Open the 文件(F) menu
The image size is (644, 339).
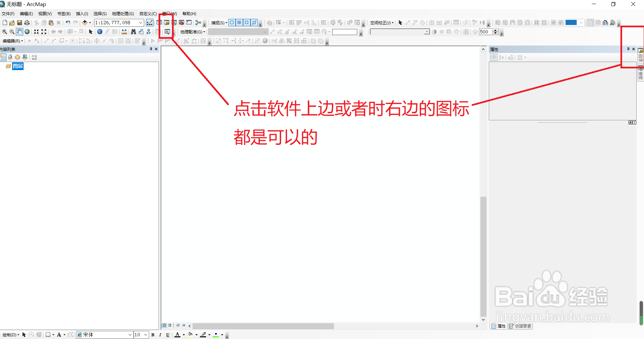[x=8, y=13]
